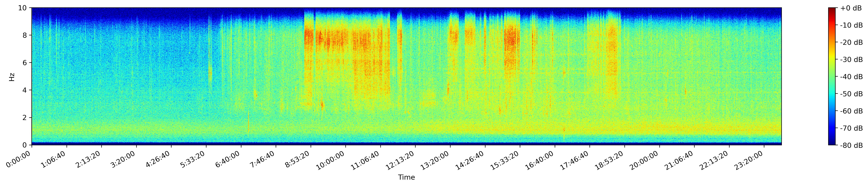868x186 pixels.
Task: Click the green middle of the colorbar
Action: tap(832, 76)
